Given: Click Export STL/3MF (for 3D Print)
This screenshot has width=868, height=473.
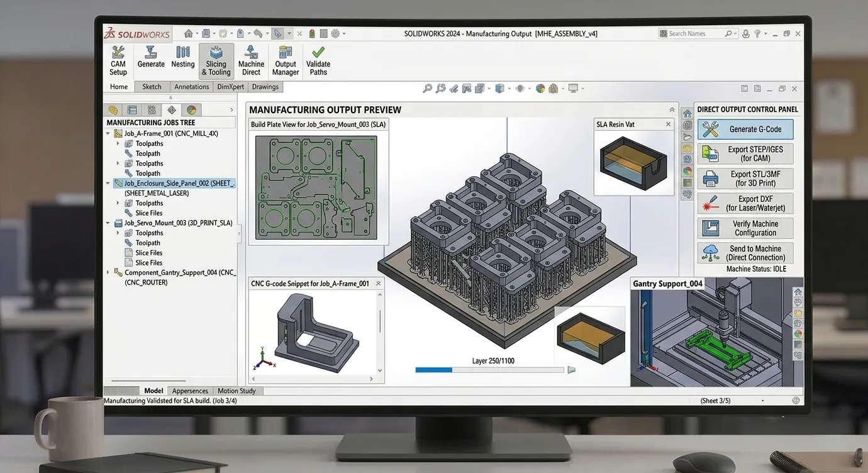Looking at the screenshot, I should [x=746, y=179].
